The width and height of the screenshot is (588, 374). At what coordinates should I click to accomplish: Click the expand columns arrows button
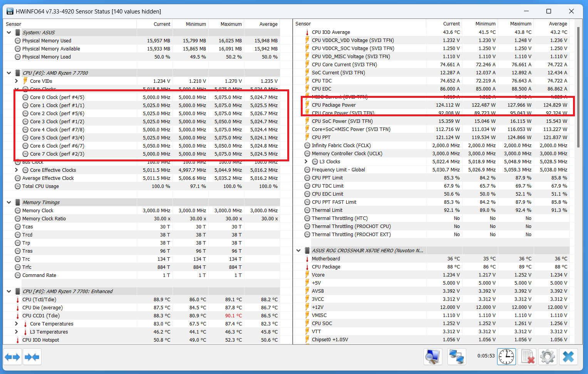pos(12,357)
